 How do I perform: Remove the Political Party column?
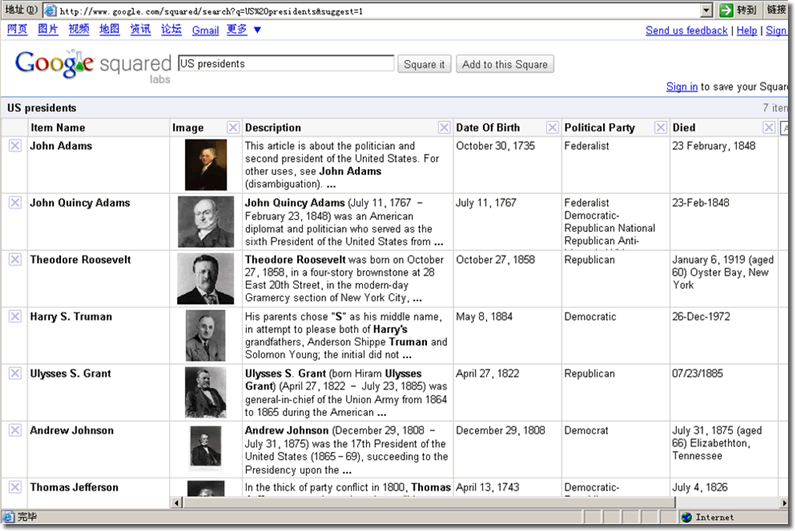[x=659, y=128]
